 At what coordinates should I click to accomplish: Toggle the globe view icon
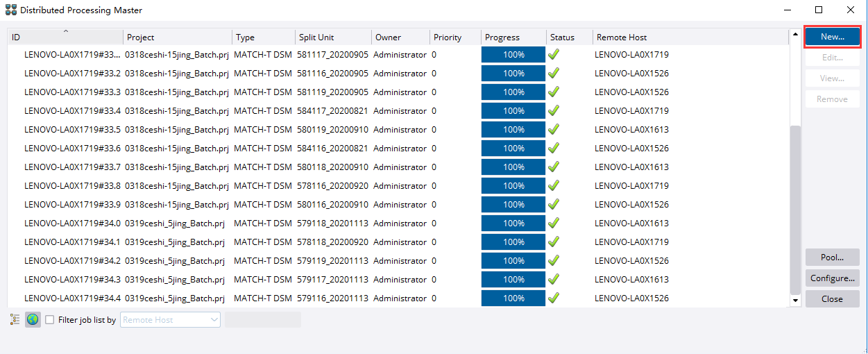pos(33,319)
